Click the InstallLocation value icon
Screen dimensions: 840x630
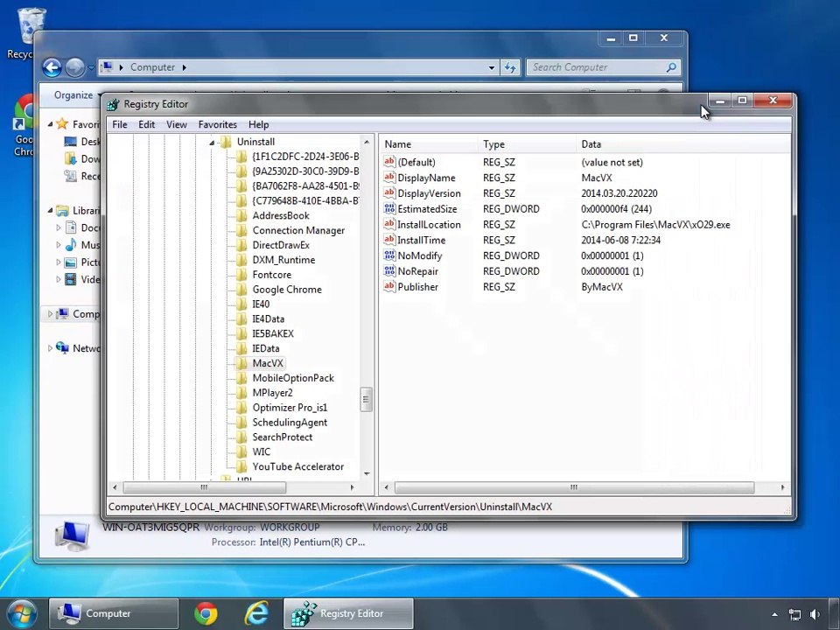tap(389, 224)
